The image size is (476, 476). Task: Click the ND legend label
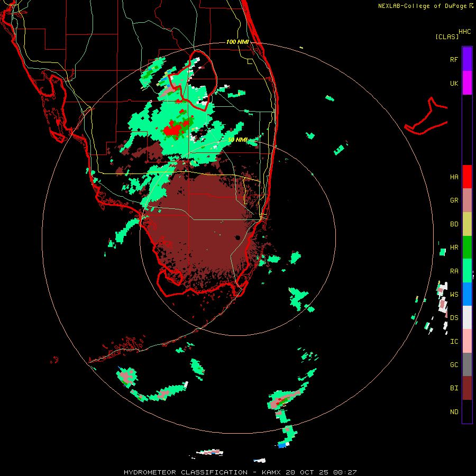(454, 412)
